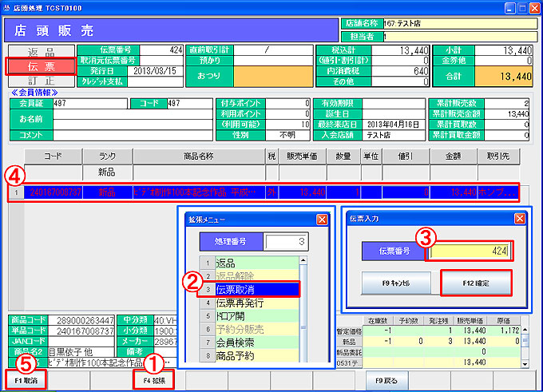Confirm with the F12 確定 button
Image resolution: width=543 pixels, height=392 pixels.
(x=477, y=283)
